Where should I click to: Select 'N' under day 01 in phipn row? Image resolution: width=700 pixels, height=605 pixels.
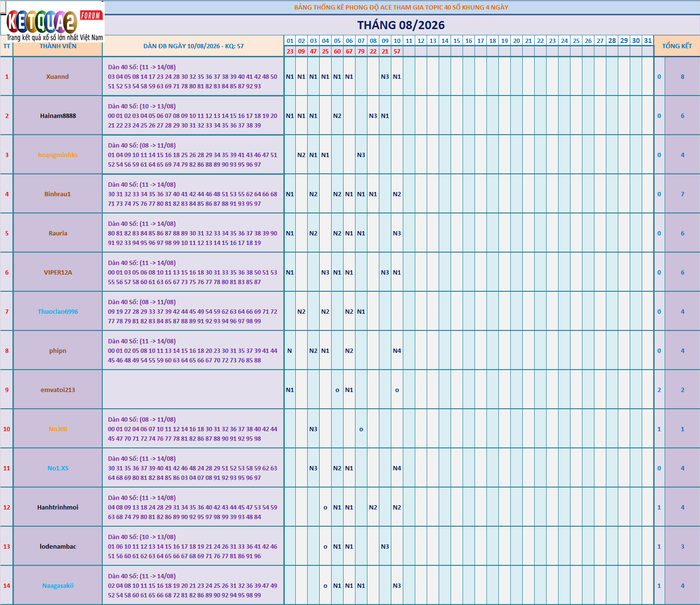290,351
